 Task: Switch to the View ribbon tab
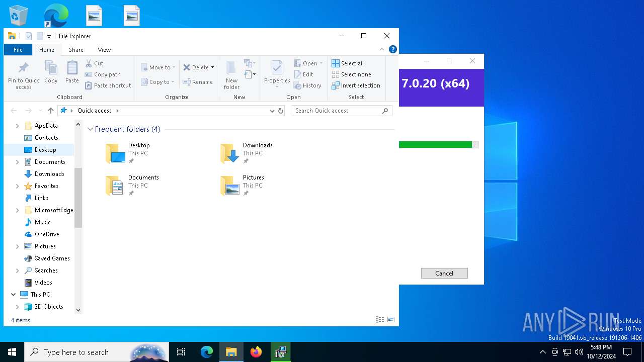pos(104,50)
